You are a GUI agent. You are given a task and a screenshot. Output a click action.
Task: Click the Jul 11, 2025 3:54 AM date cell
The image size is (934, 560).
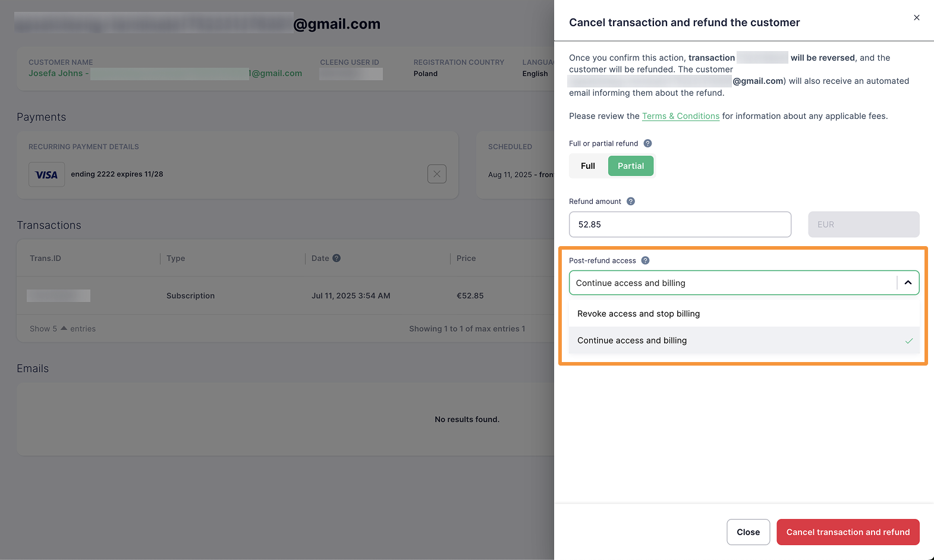pos(351,295)
